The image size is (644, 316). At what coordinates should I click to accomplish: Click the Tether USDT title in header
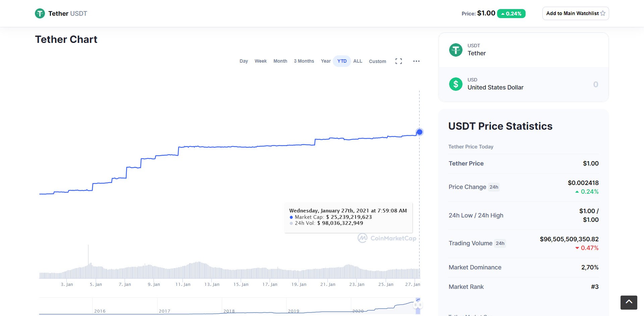coord(68,13)
